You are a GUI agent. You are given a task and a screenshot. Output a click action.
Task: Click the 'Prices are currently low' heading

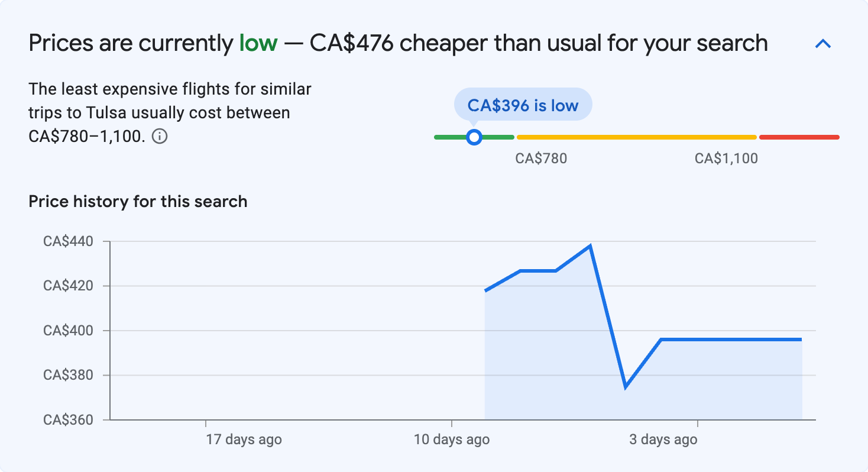398,44
